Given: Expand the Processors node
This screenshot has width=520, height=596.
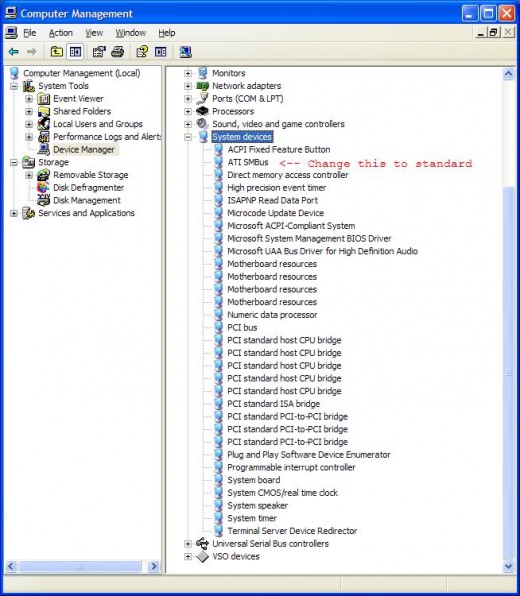Looking at the screenshot, I should 188,111.
